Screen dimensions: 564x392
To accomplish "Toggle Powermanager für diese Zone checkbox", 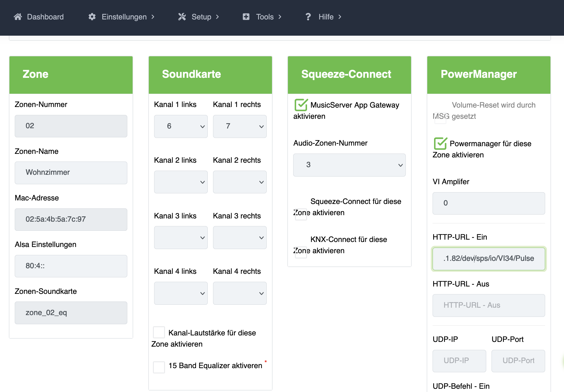I will click(x=440, y=144).
